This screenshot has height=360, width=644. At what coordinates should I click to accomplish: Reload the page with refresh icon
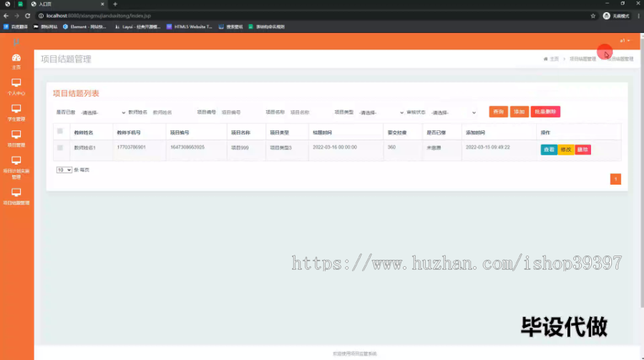coord(27,16)
